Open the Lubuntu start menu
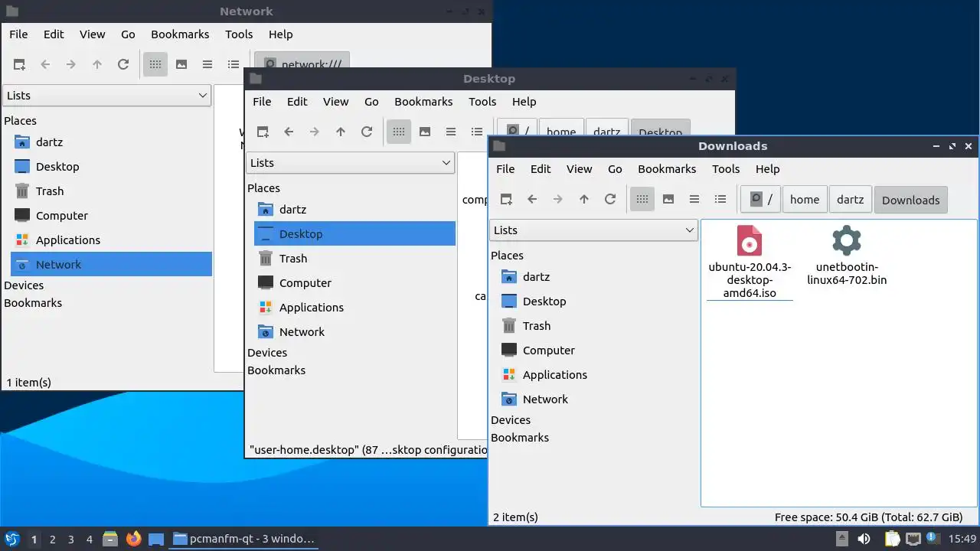980x551 pixels. (x=11, y=539)
